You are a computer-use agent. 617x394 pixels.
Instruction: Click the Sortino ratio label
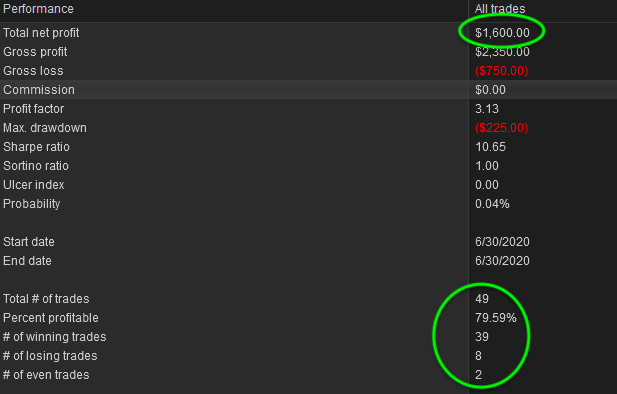(x=36, y=166)
